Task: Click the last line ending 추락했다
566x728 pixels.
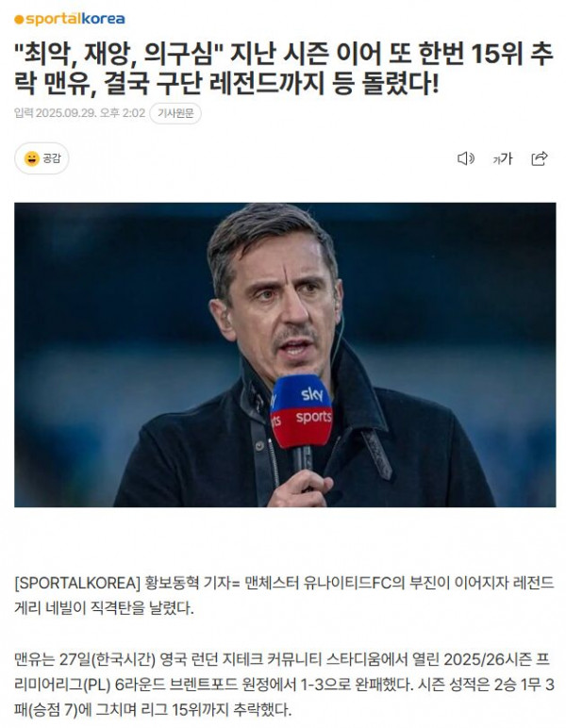Action: (153, 709)
